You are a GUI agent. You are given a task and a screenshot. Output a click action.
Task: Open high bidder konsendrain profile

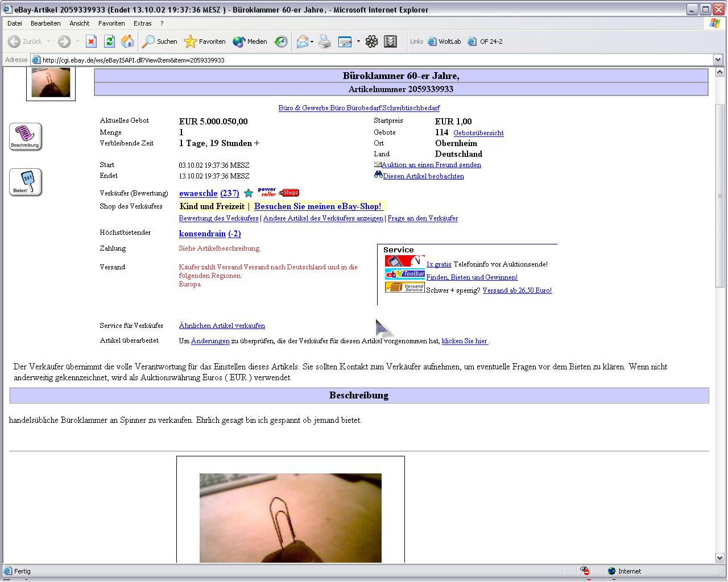pos(202,234)
